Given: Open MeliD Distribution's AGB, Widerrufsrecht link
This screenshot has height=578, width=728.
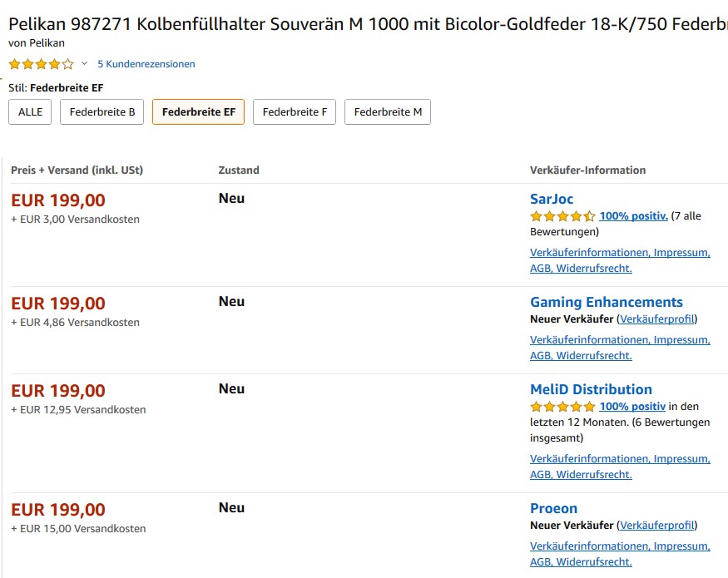Looking at the screenshot, I should point(581,475).
